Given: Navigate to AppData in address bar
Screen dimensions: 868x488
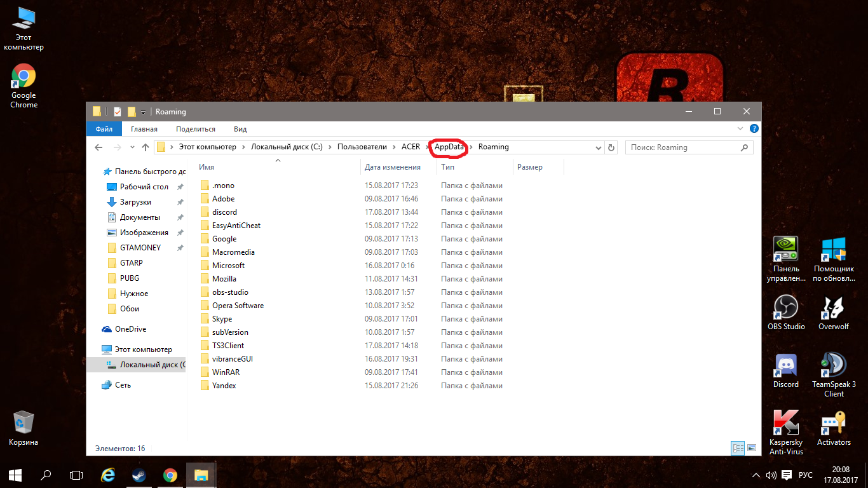Looking at the screenshot, I should pos(449,147).
